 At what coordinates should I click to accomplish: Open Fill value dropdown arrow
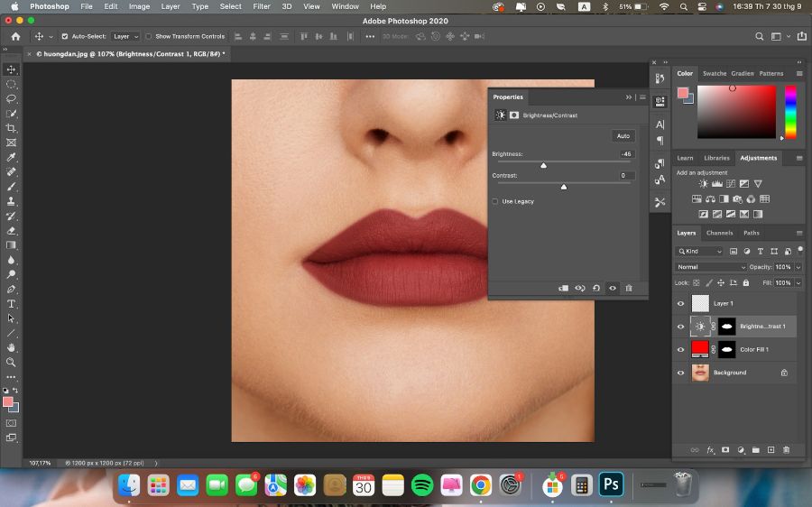coord(798,282)
